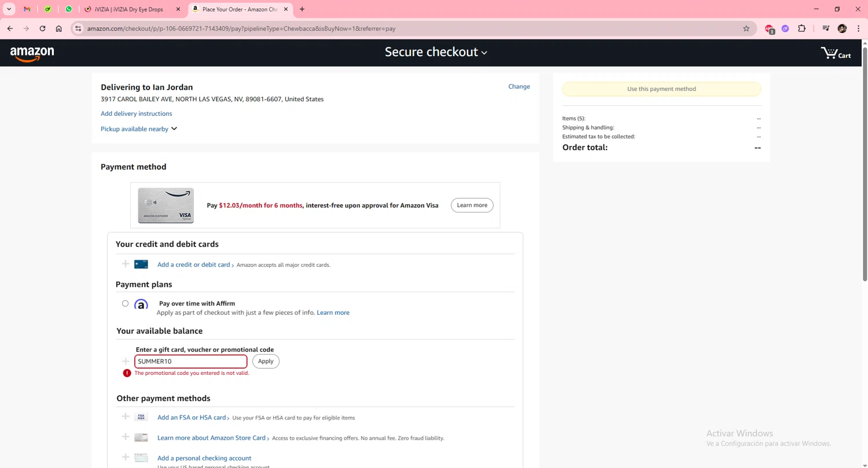
Task: Open the purple extension icon
Action: (785, 28)
